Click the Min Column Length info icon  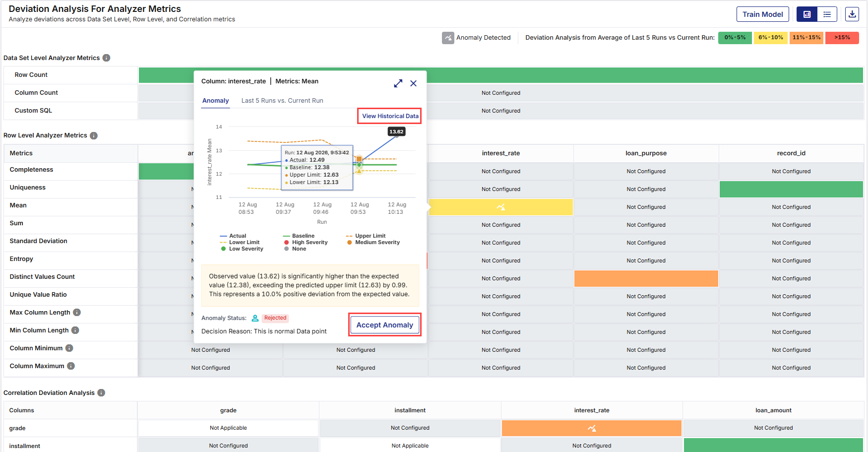tap(75, 330)
